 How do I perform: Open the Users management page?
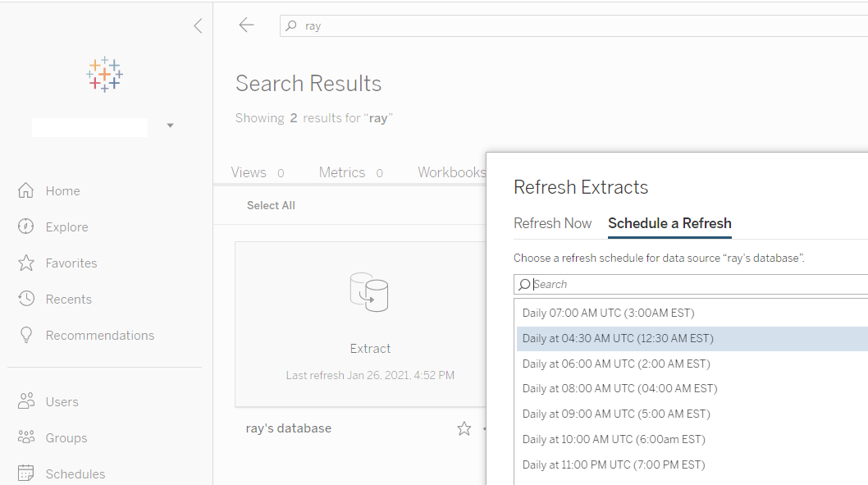[61, 401]
